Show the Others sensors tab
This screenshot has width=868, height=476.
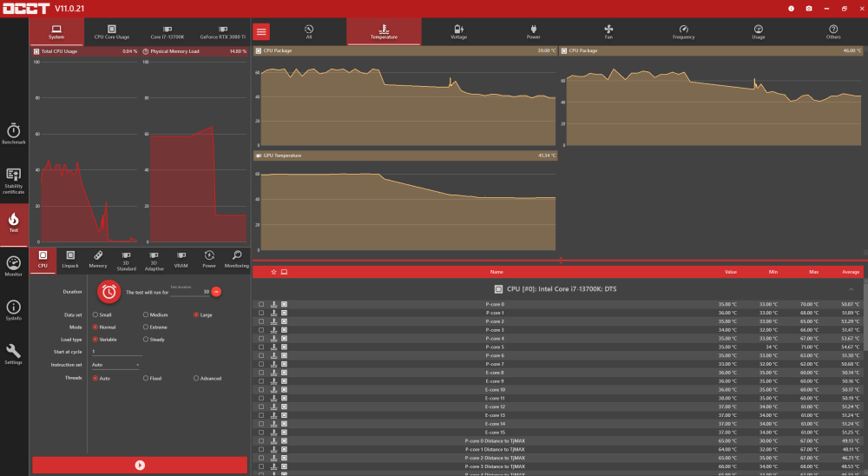tap(833, 31)
